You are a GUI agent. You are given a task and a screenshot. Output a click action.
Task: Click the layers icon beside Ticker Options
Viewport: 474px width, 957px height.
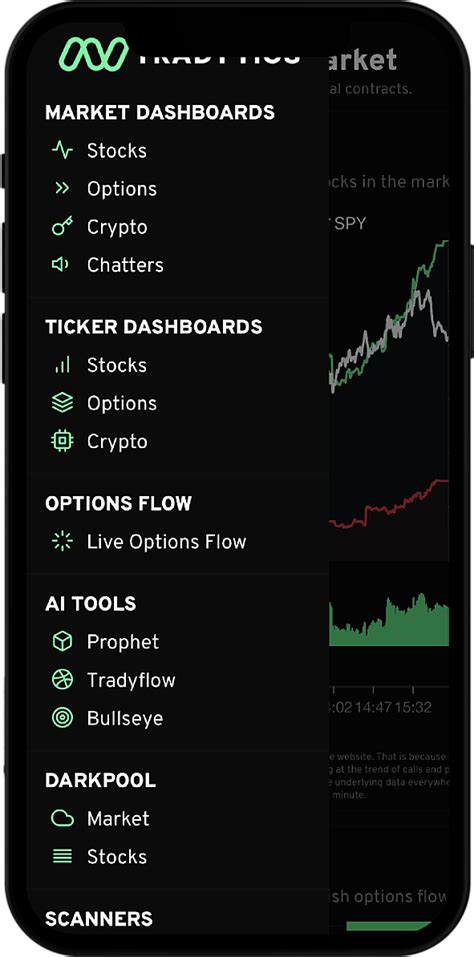tap(62, 403)
